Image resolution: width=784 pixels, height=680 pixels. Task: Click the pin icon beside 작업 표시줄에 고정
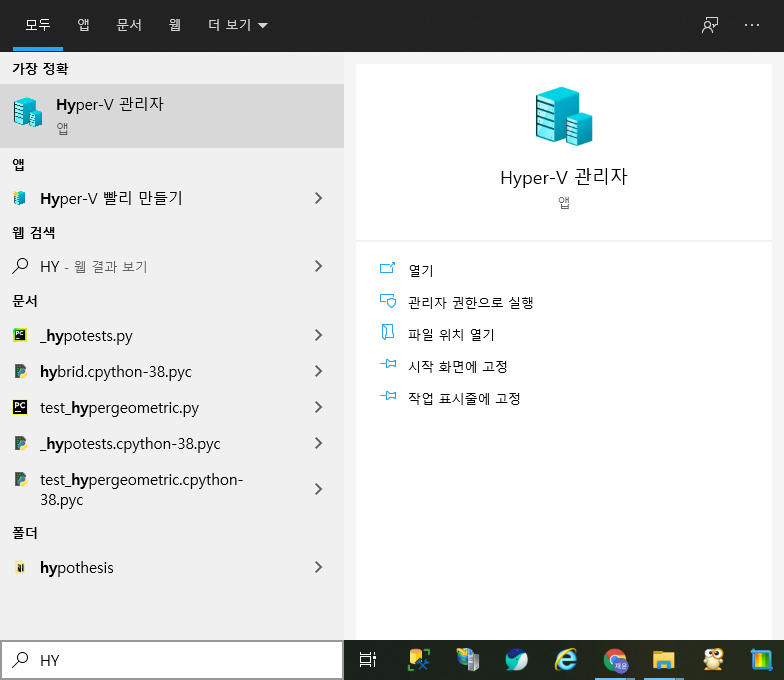tap(388, 396)
